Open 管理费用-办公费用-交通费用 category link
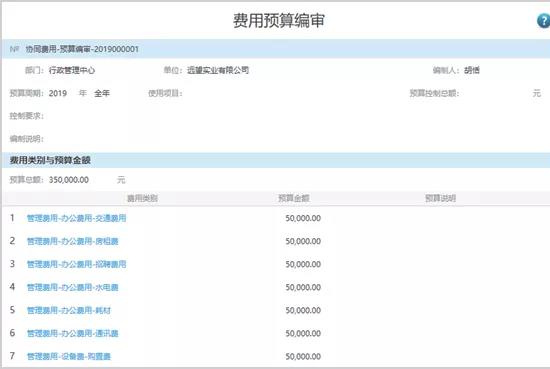 (76, 218)
